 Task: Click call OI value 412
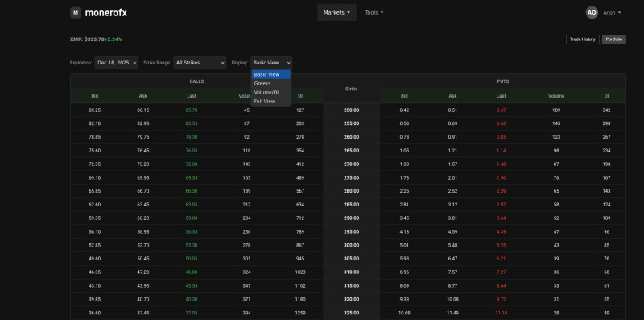point(300,164)
